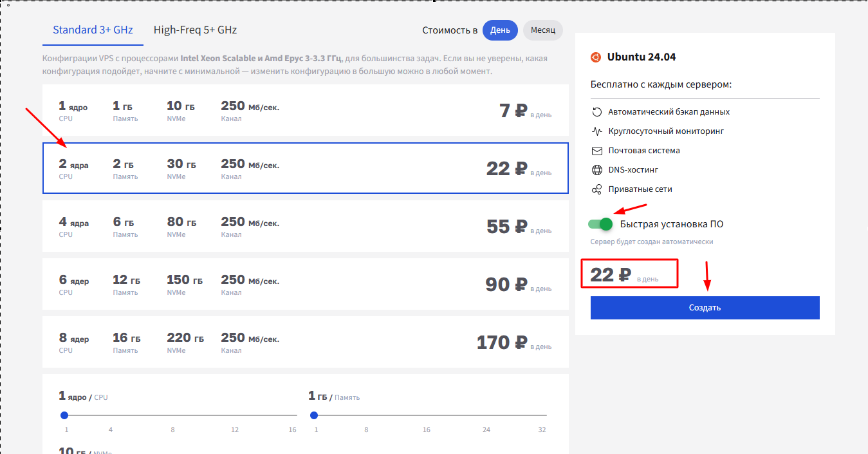
Task: Switch to the High-Freq 5+ GHz tab
Action: point(195,30)
